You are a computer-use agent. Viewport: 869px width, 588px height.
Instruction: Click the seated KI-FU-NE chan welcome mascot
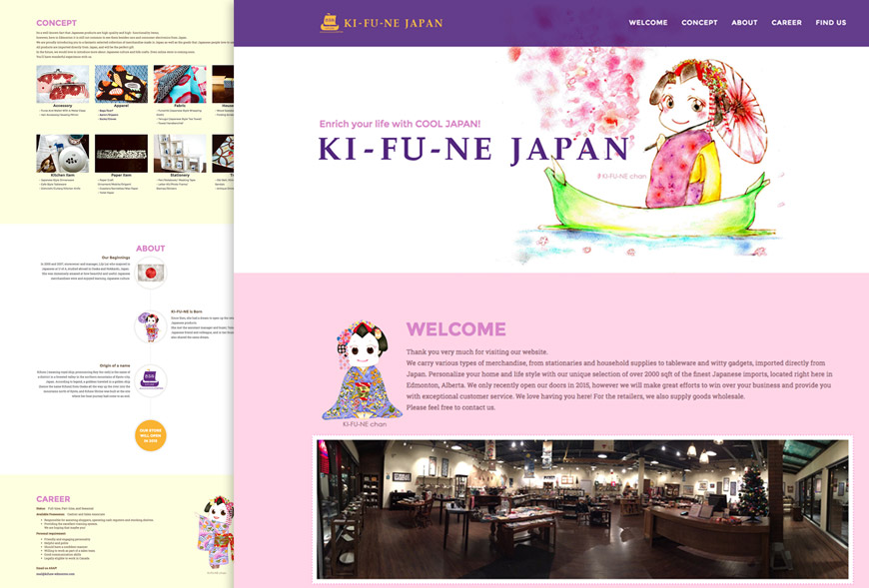[362, 371]
